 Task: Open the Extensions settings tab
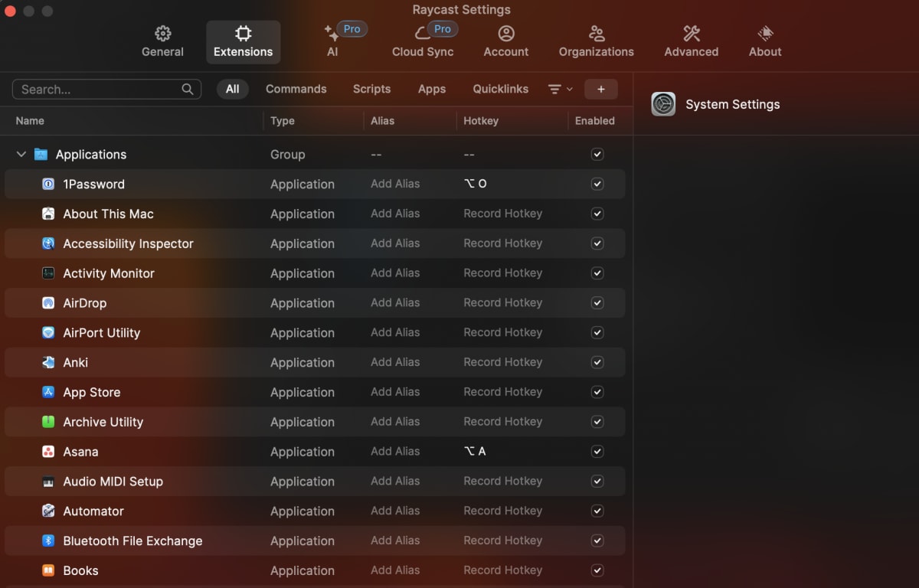(243, 42)
